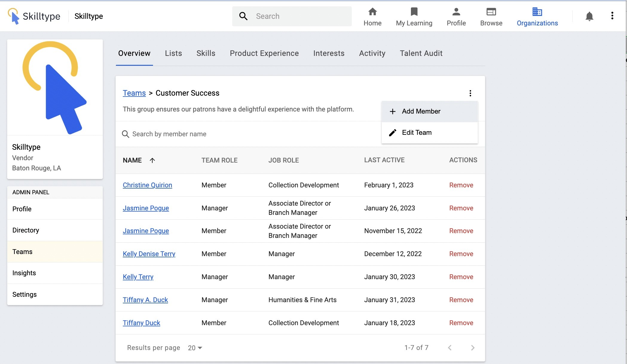Click the team card three-dot menu
627x364 pixels.
[470, 93]
